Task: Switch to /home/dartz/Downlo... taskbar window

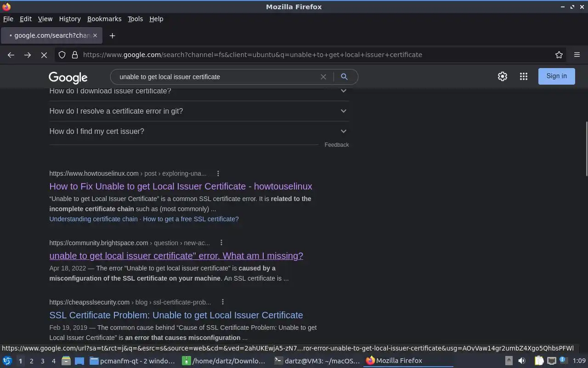Action: 224,361
